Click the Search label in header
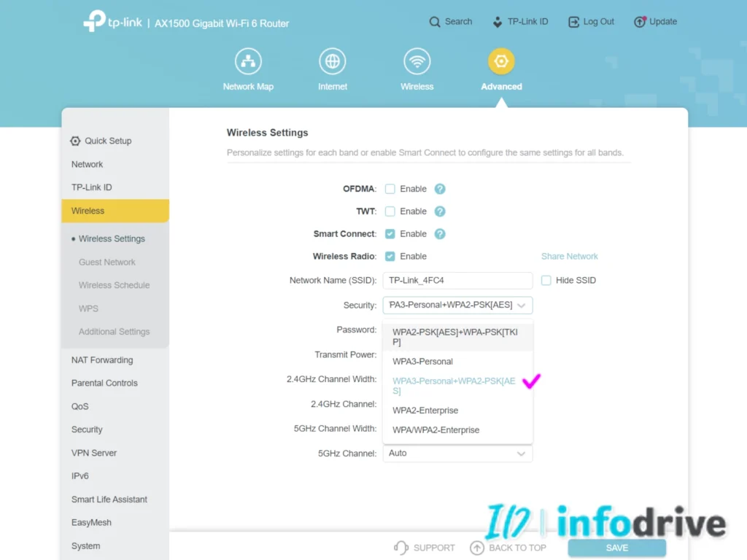Screen dimensions: 747x560 (458, 21)
